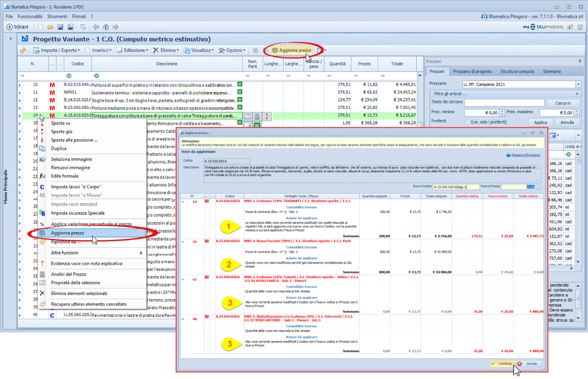588x379 pixels.
Task: Adjust the Prez. massimo spinner arrows
Action: click(x=577, y=113)
